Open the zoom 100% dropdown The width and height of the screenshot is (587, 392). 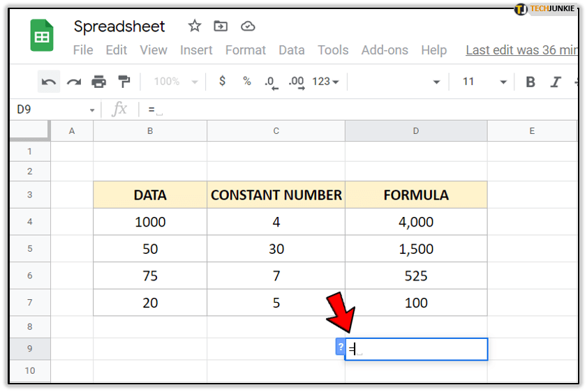point(175,82)
